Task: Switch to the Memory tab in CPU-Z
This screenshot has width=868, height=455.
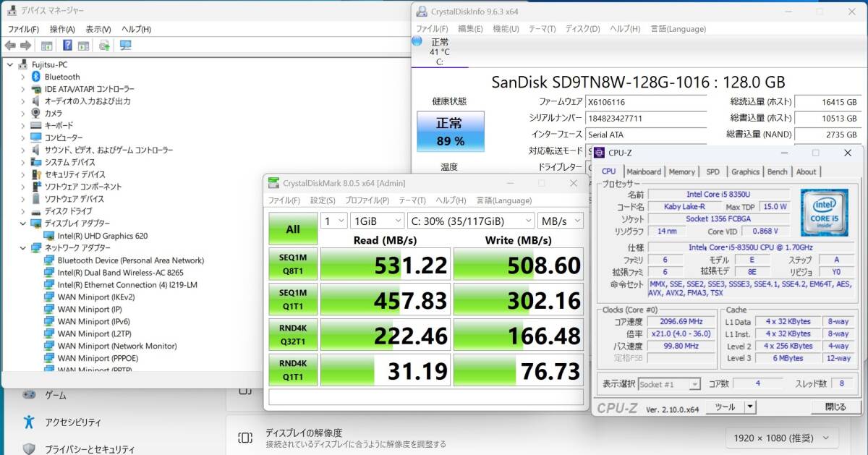Action: click(x=681, y=172)
